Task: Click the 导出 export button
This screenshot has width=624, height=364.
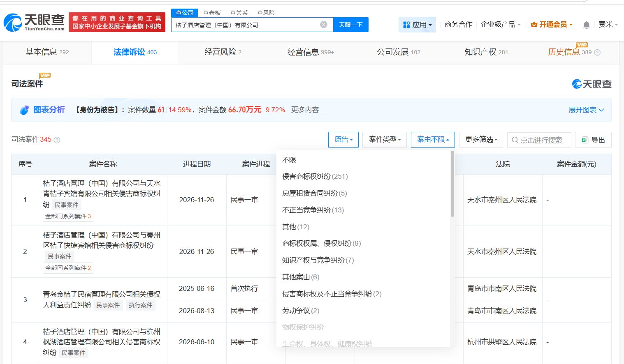Action: point(593,140)
